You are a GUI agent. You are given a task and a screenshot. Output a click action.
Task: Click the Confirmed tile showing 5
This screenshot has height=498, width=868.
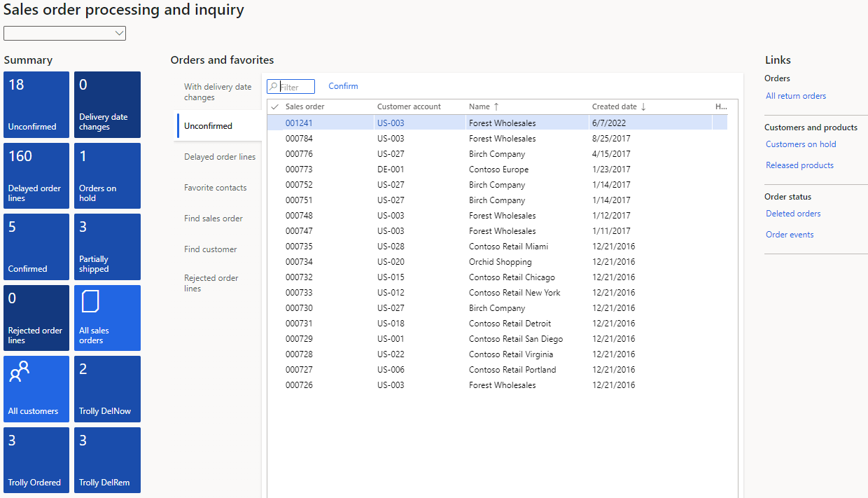pos(36,247)
